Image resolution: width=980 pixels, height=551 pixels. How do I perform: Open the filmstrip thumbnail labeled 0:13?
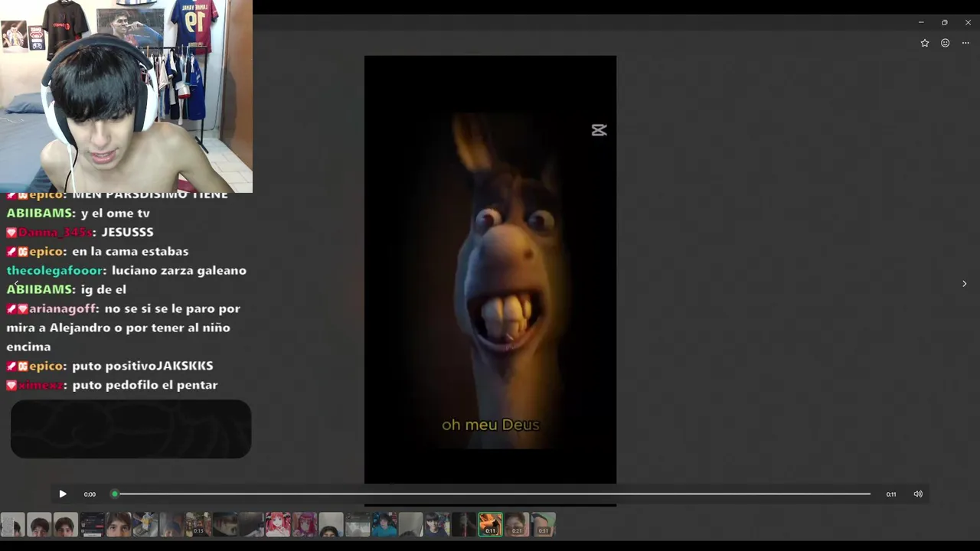(198, 525)
